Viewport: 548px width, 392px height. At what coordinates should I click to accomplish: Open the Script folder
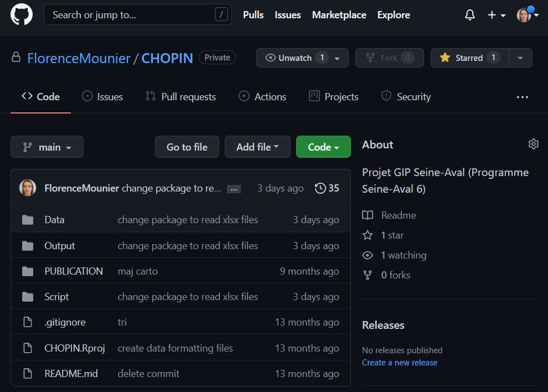coord(56,297)
